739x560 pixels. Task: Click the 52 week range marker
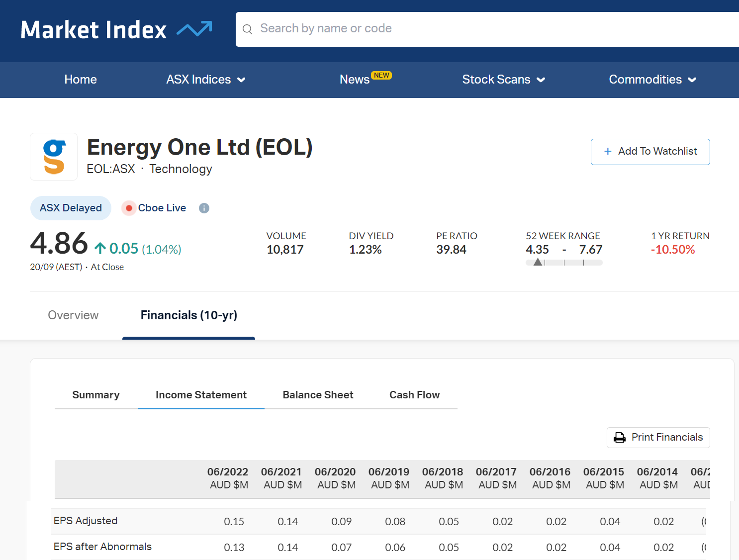(x=538, y=262)
